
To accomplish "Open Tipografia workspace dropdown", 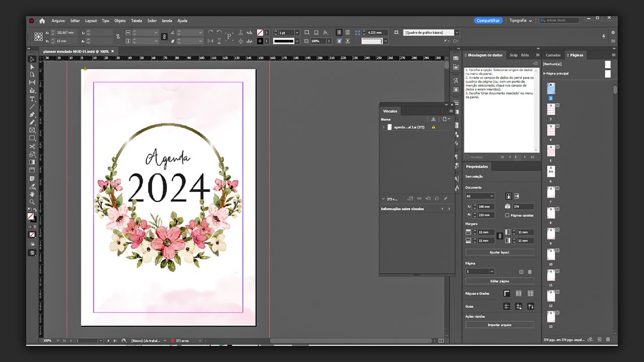I will [x=520, y=21].
